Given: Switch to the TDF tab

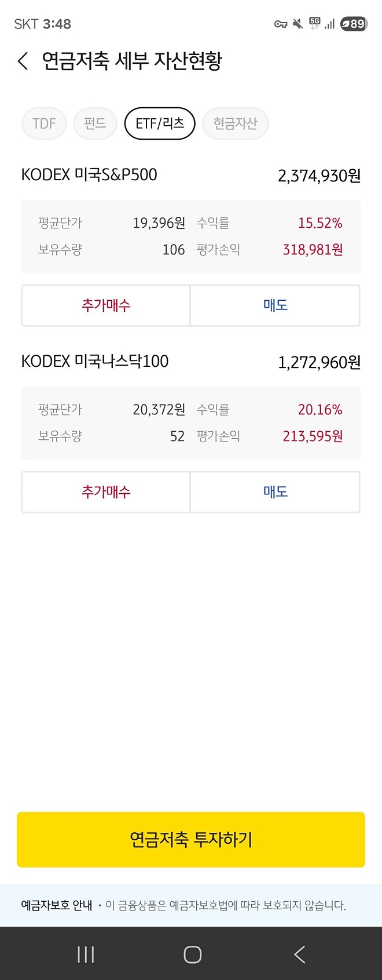Looking at the screenshot, I should click(43, 123).
